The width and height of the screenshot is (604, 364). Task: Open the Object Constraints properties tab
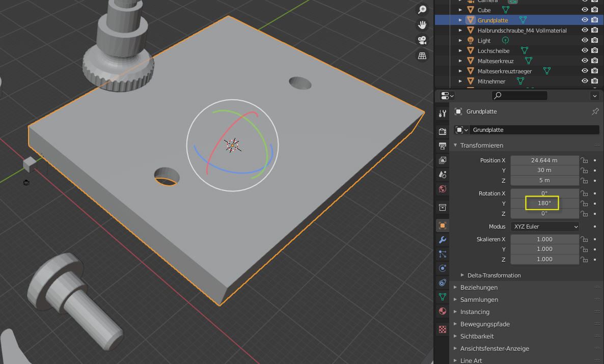click(x=443, y=283)
